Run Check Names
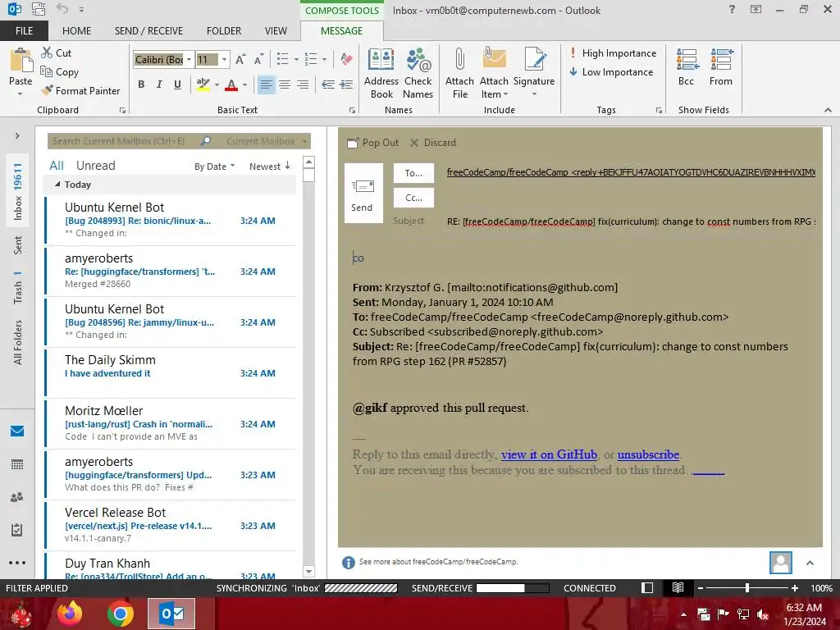 point(418,73)
